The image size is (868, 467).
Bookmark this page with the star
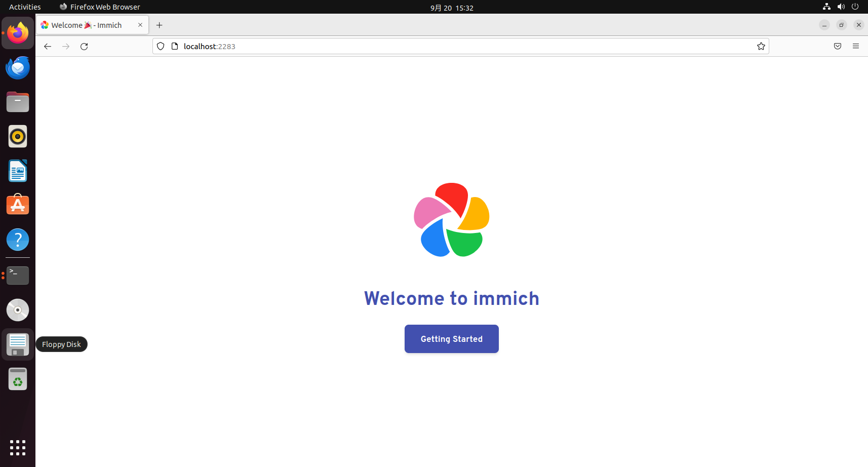(x=761, y=46)
